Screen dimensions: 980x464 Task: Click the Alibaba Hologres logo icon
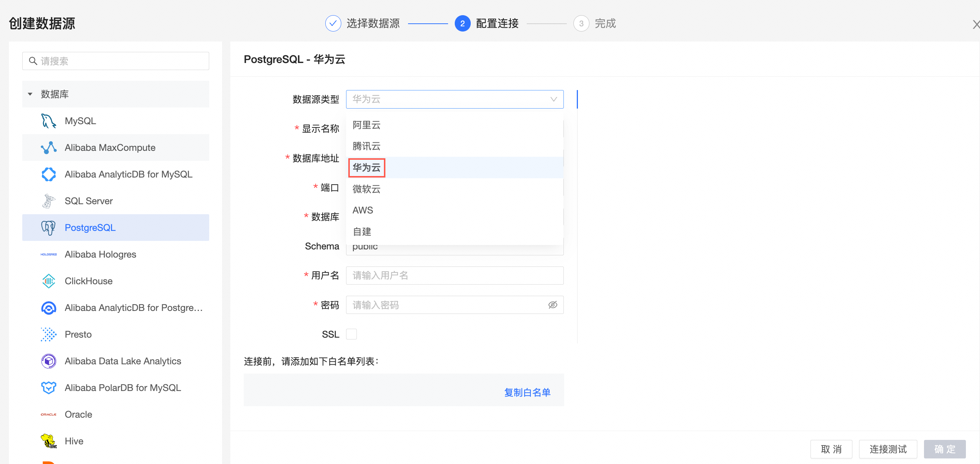48,254
